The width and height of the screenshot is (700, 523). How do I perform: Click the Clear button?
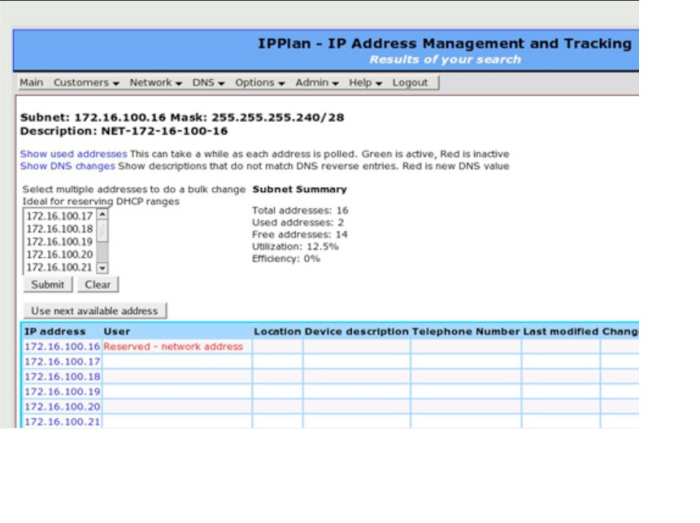[x=98, y=285]
